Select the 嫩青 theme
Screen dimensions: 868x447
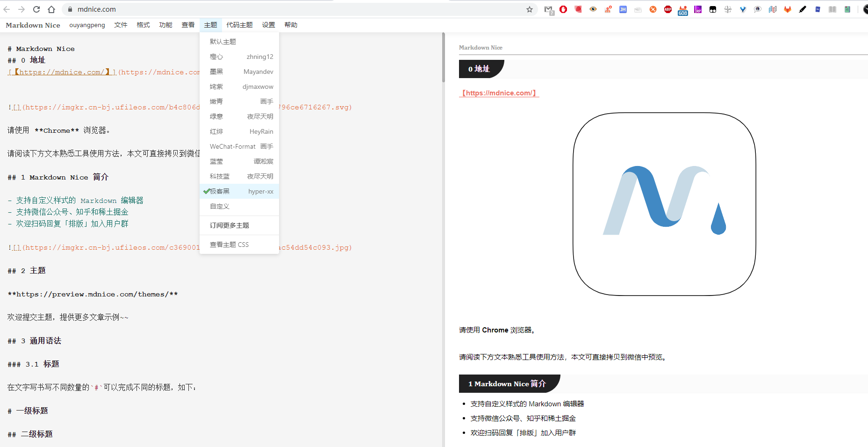pos(239,101)
